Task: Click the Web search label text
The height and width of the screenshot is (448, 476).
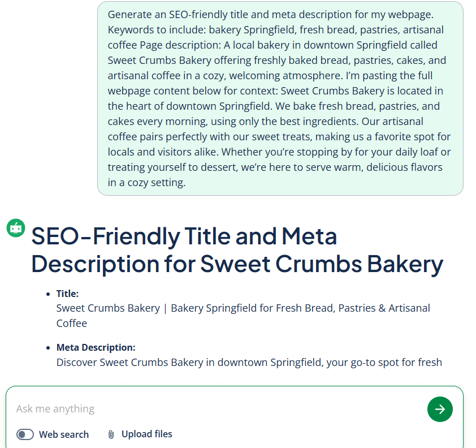Action: (64, 434)
